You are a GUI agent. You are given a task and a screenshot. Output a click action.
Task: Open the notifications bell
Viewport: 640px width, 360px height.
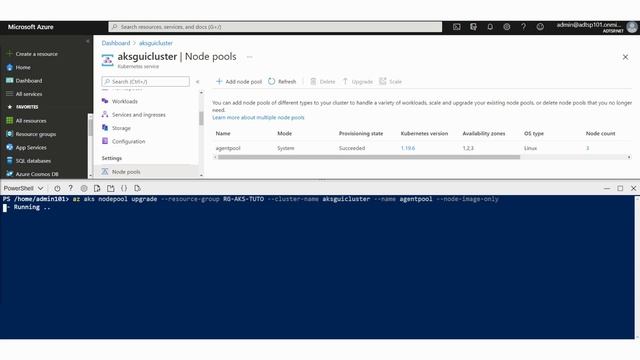pyautogui.click(x=490, y=27)
